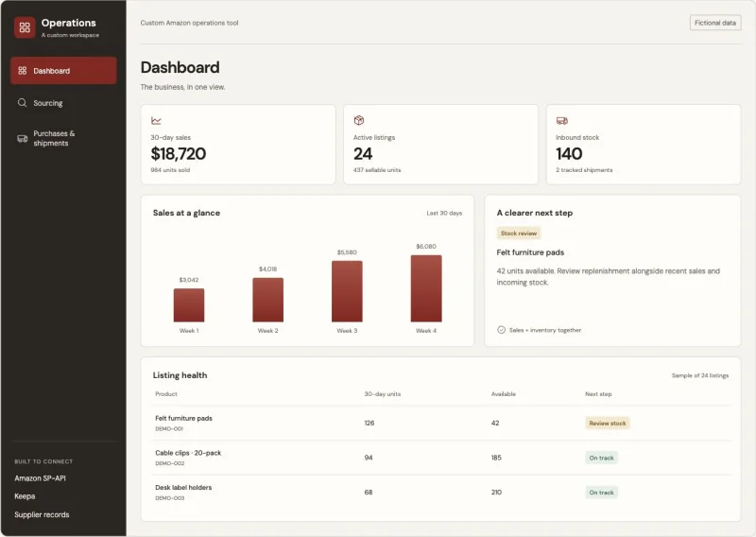The image size is (756, 537).
Task: Click the On track tag for Cable clips
Action: (x=601, y=458)
